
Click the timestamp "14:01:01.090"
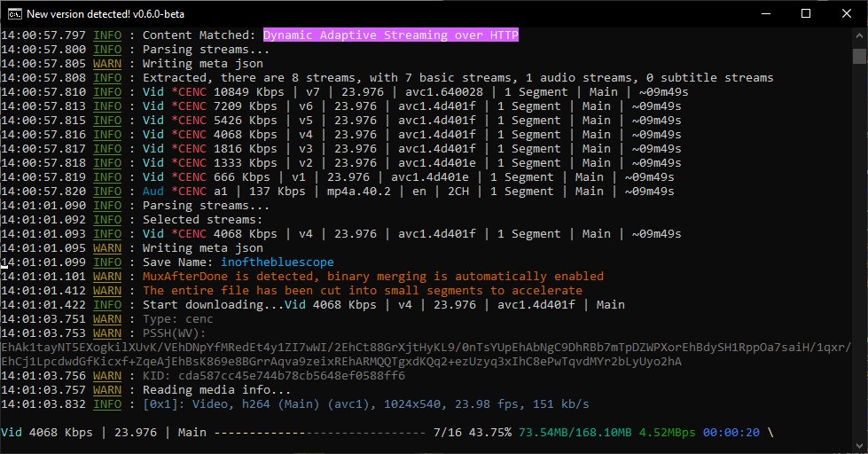[x=43, y=206]
